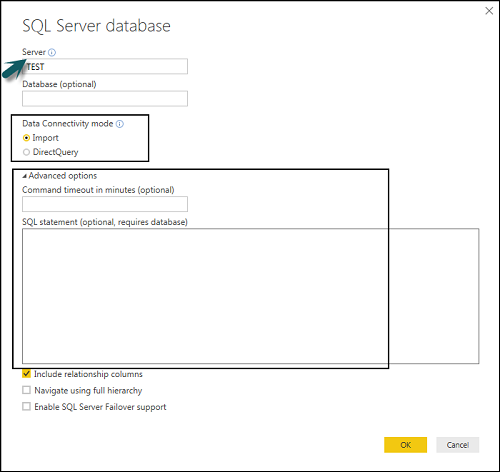This screenshot has width=500, height=472.
Task: Focus the Database (optional) text box
Action: pyautogui.click(x=105, y=98)
